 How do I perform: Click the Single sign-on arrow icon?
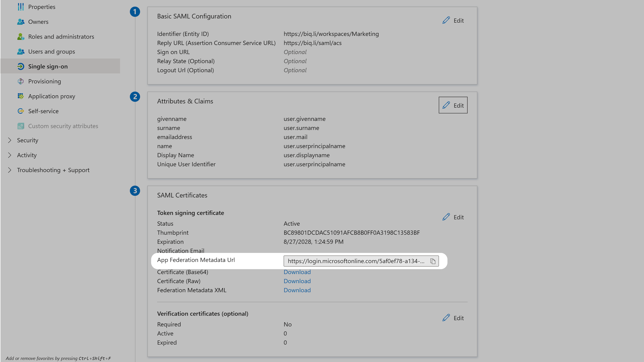[x=21, y=66]
